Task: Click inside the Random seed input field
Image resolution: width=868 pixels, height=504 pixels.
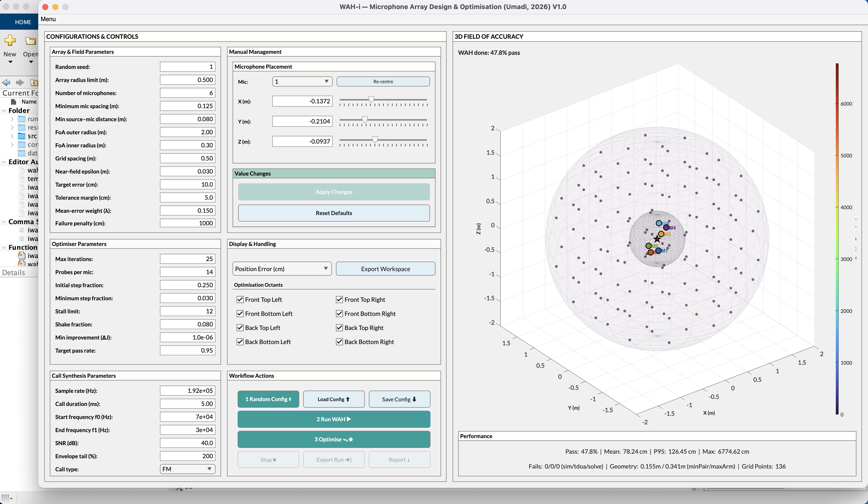Action: click(187, 66)
